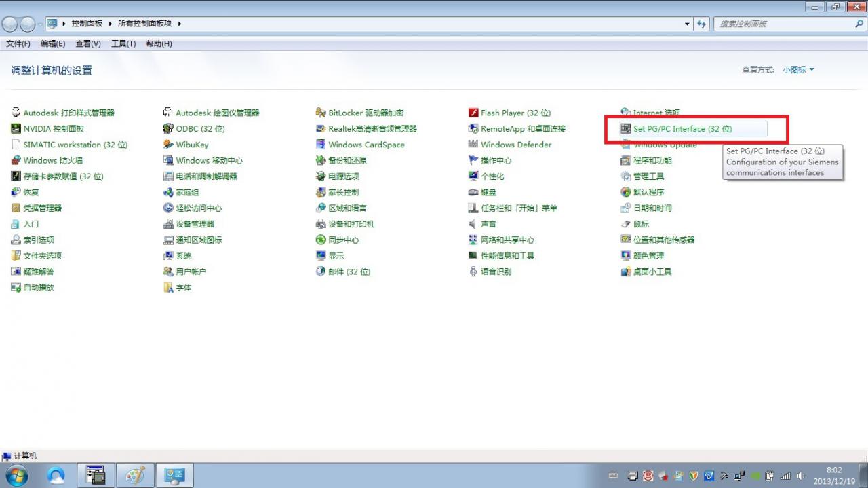Expand the address bar history dropdown arrow
Image resolution: width=868 pixels, height=488 pixels.
688,24
